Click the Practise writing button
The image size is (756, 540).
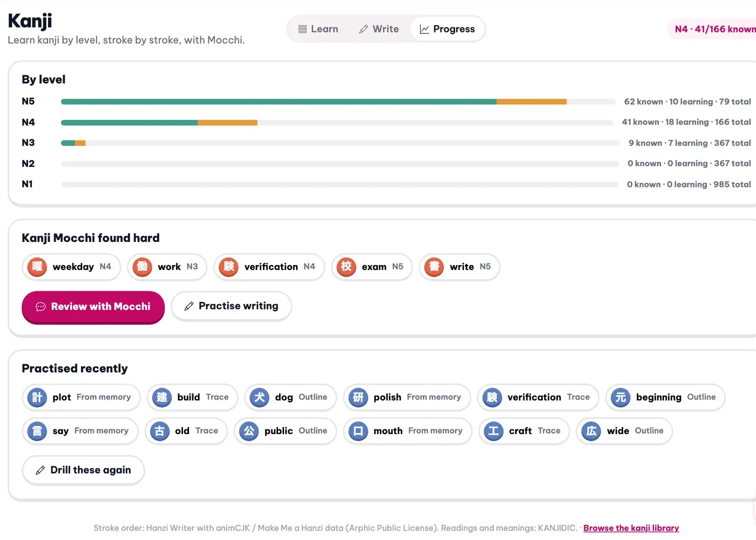pos(231,306)
